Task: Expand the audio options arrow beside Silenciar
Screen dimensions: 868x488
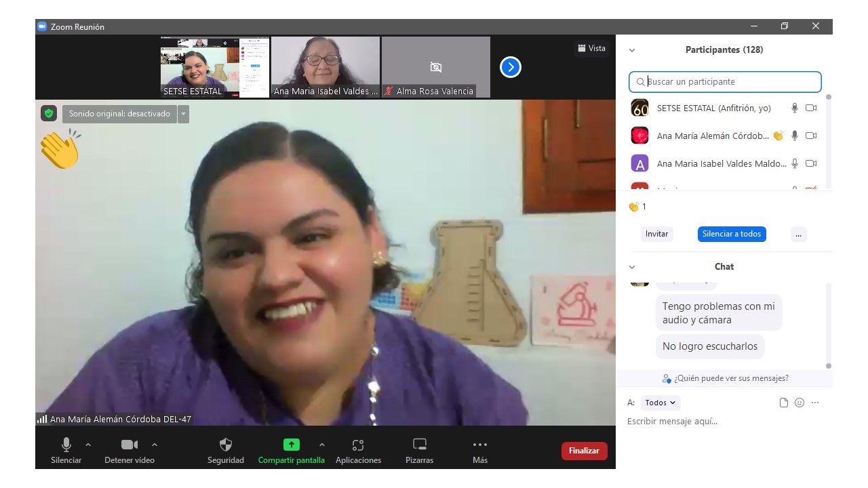Action: (x=88, y=445)
